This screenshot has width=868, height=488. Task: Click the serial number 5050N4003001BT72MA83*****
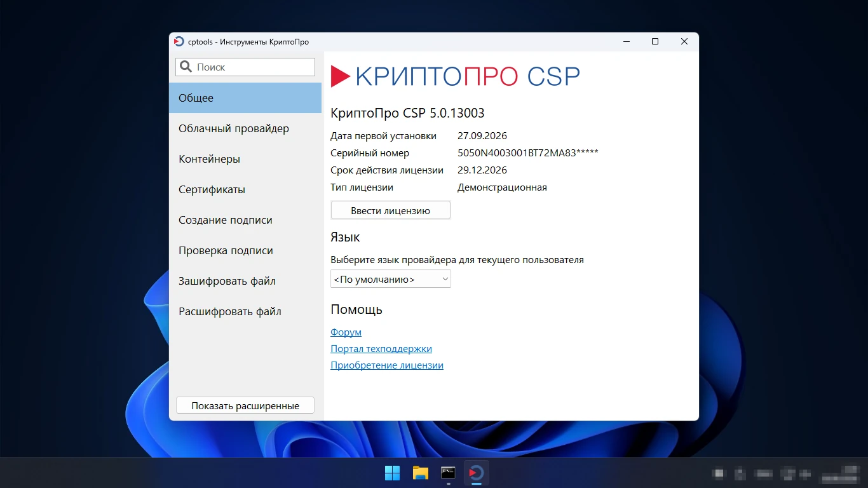pos(528,152)
